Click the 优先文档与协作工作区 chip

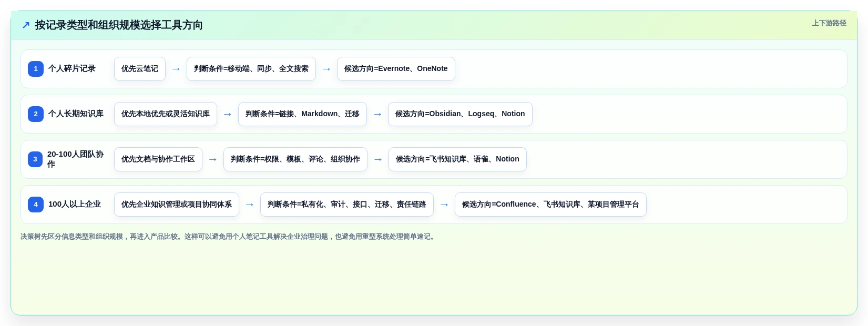click(158, 159)
